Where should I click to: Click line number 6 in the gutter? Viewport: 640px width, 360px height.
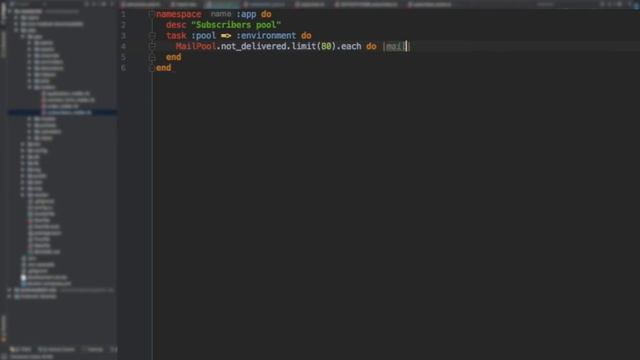pos(123,68)
